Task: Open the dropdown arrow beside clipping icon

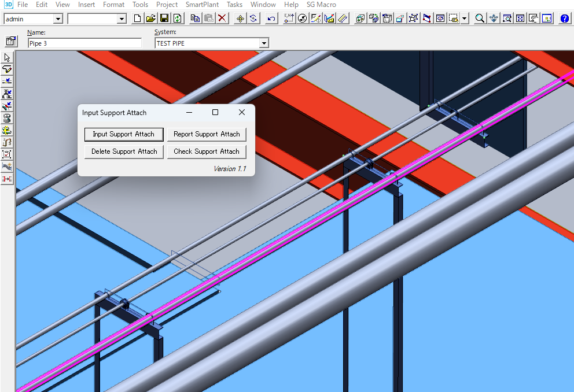Action: click(465, 19)
